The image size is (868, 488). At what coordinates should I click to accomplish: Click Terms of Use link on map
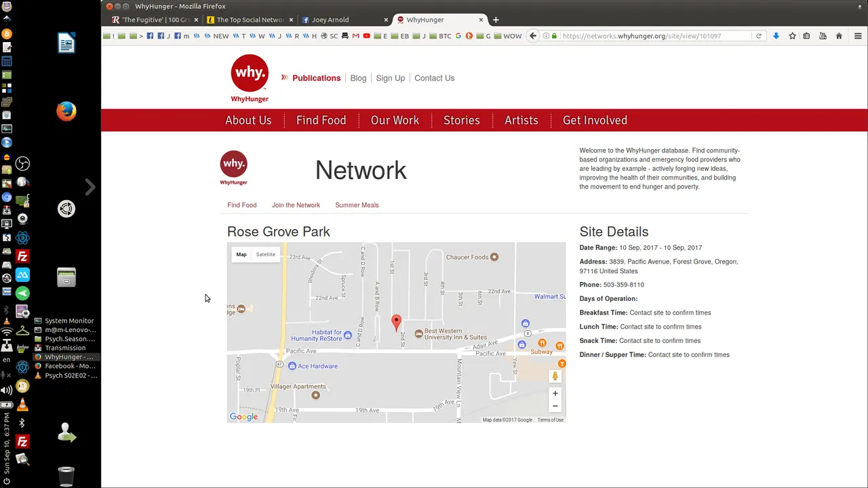click(x=550, y=420)
